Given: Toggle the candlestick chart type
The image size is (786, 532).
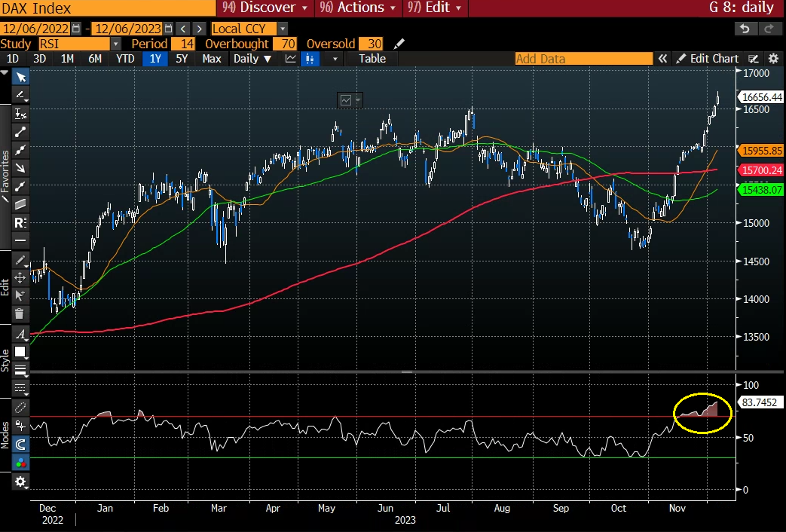Looking at the screenshot, I should click(x=310, y=59).
